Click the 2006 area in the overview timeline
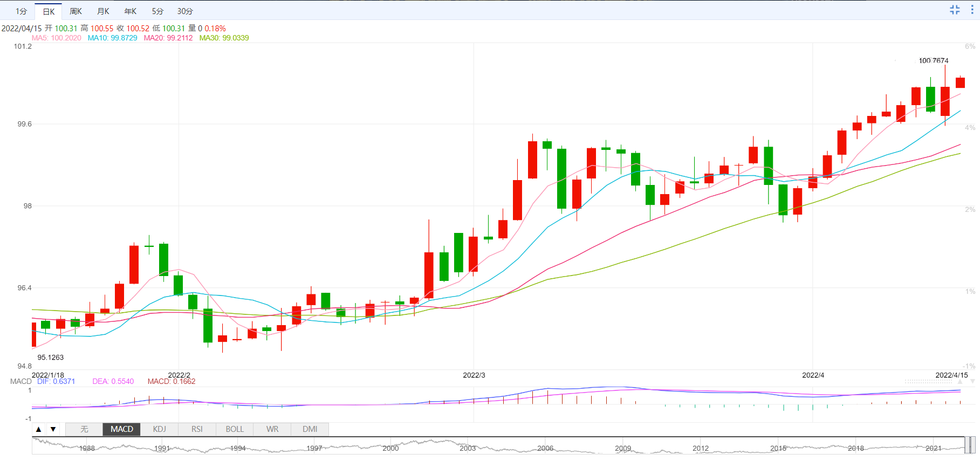 (x=545, y=448)
